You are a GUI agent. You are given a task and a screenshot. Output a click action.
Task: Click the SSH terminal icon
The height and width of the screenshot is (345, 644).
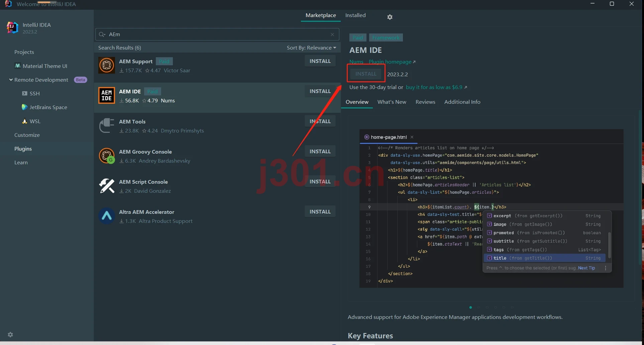click(25, 93)
